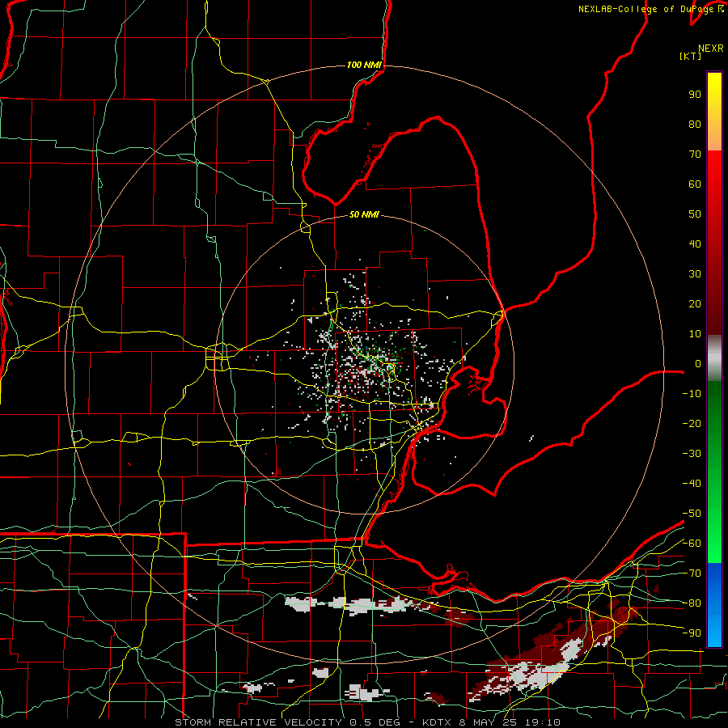
Task: Click the 50 value on velocity scale
Action: [x=695, y=214]
